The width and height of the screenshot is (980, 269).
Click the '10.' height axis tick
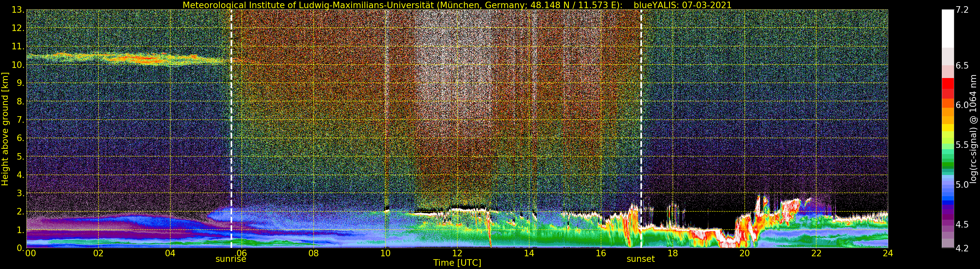tap(18, 65)
